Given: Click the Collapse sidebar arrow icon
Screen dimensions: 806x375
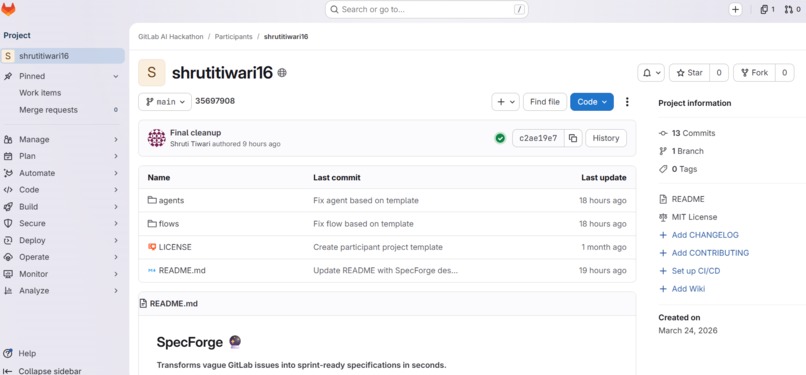Looking at the screenshot, I should (8, 371).
